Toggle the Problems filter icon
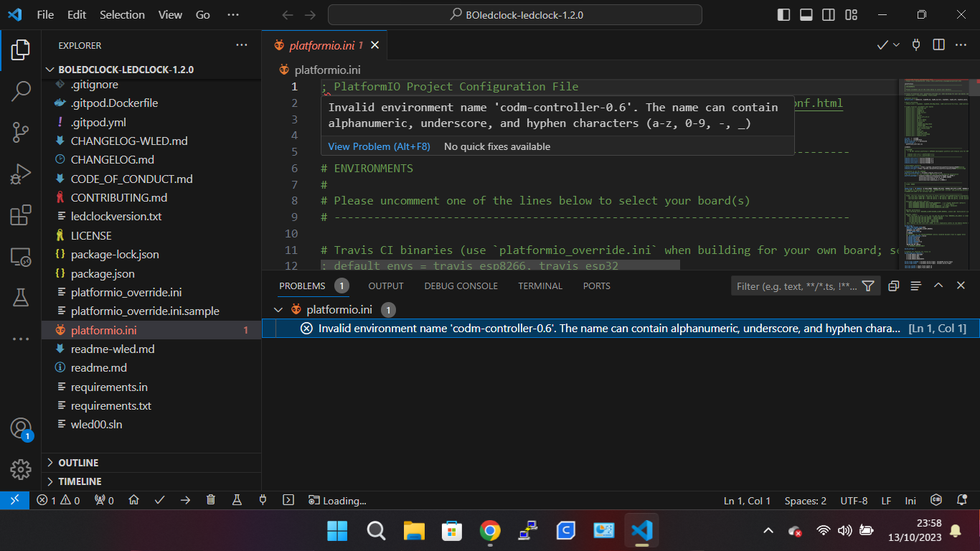Viewport: 980px width, 551px height. pos(868,286)
